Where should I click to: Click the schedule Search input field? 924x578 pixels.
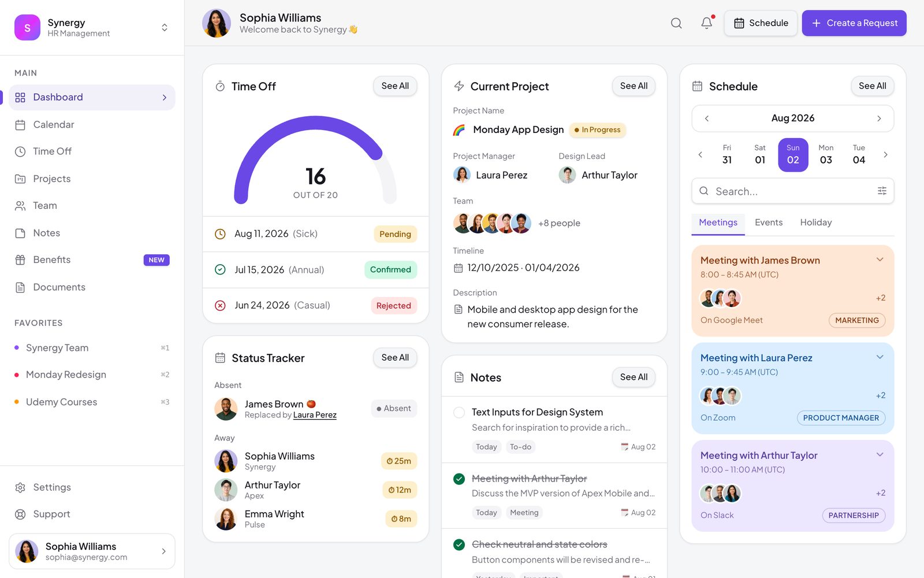click(792, 191)
